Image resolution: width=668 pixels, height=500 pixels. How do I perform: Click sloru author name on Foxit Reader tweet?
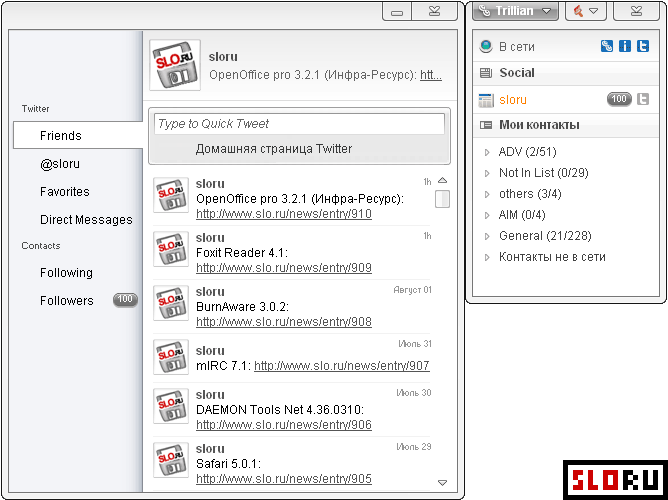point(210,238)
